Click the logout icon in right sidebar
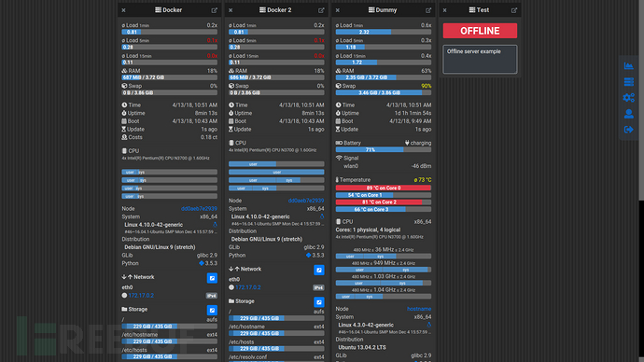Screen dimensions: 644x362 pos(628,130)
